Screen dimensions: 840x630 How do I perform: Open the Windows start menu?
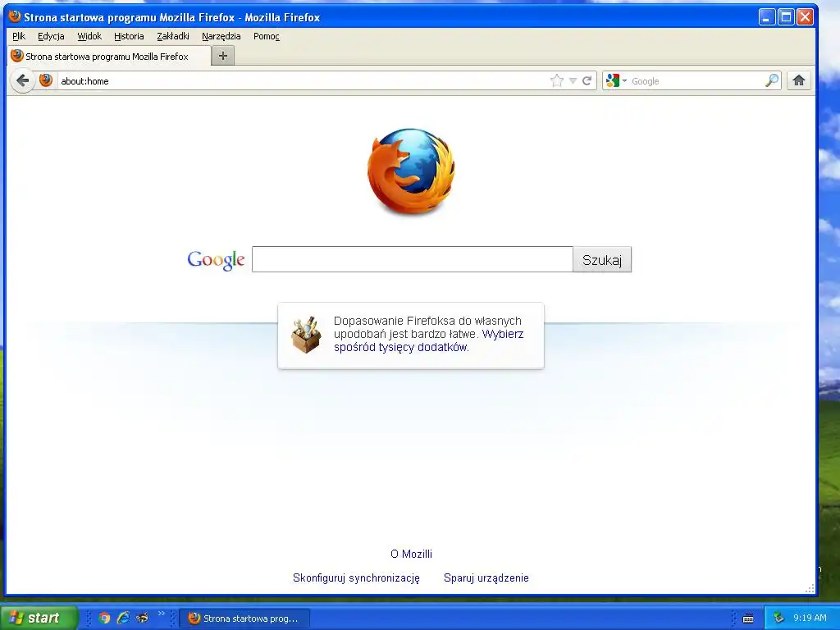tap(39, 618)
